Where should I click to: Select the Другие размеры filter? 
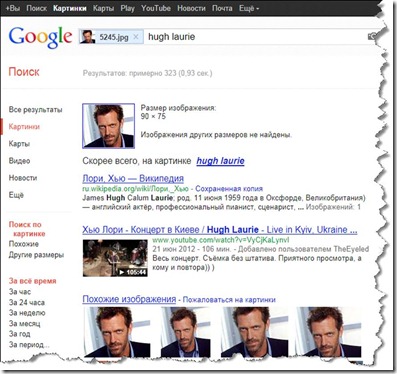[36, 255]
